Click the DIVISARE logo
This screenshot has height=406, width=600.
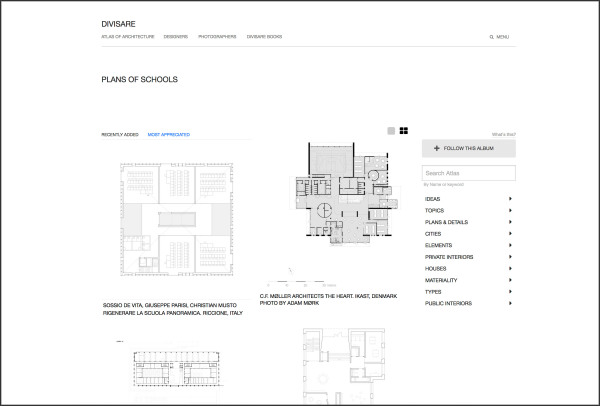point(121,22)
